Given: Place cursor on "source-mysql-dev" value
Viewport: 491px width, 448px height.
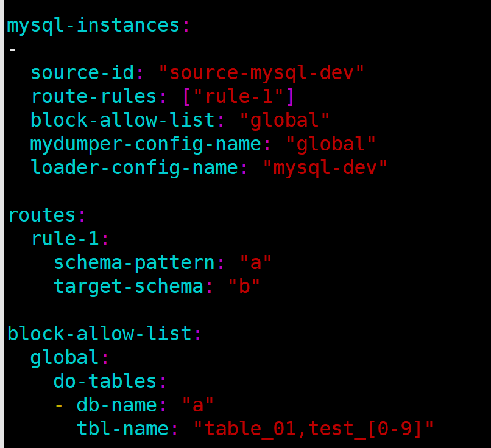Looking at the screenshot, I should [x=261, y=73].
